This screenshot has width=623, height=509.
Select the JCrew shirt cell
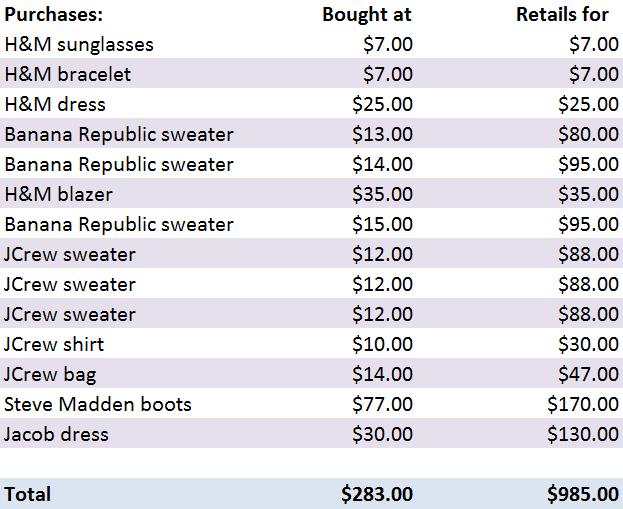pos(54,344)
